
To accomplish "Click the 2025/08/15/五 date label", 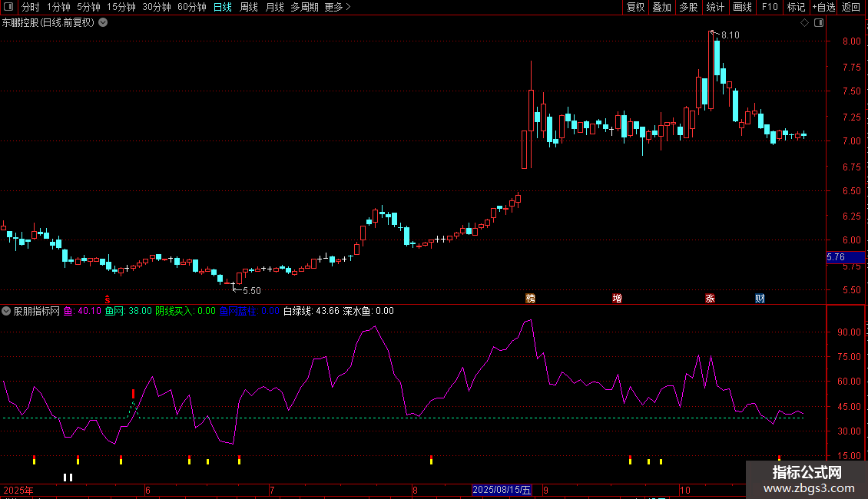I will [502, 490].
